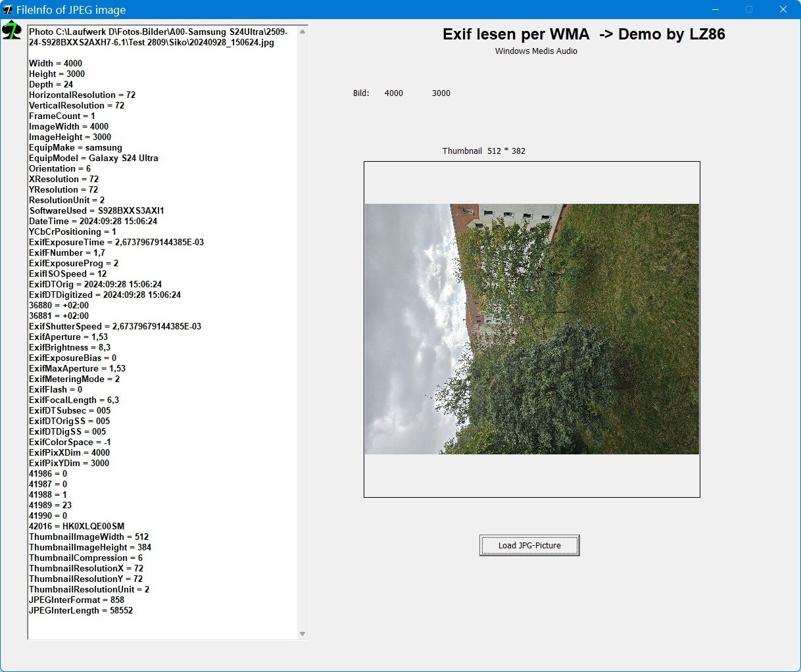Click the green spade application icon
Screen dimensions: 801x672
tap(12, 30)
